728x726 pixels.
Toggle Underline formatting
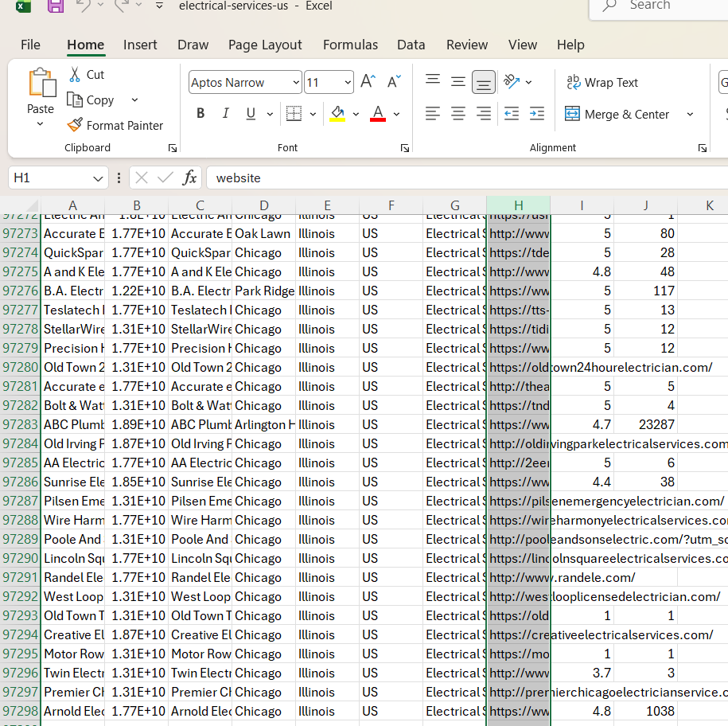tap(251, 113)
